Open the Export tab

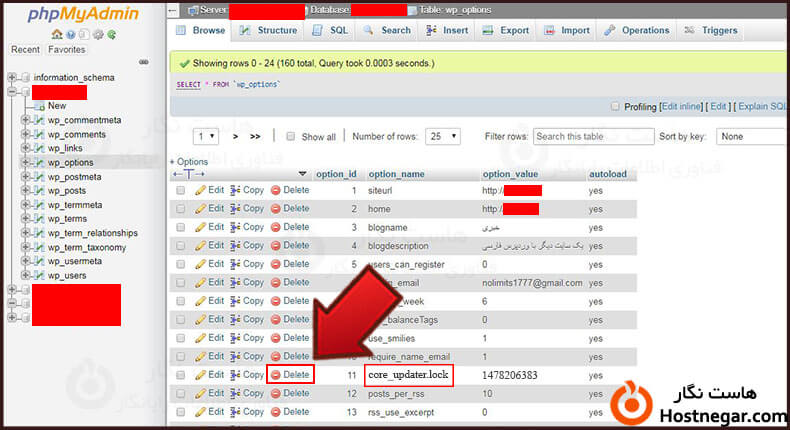click(507, 31)
